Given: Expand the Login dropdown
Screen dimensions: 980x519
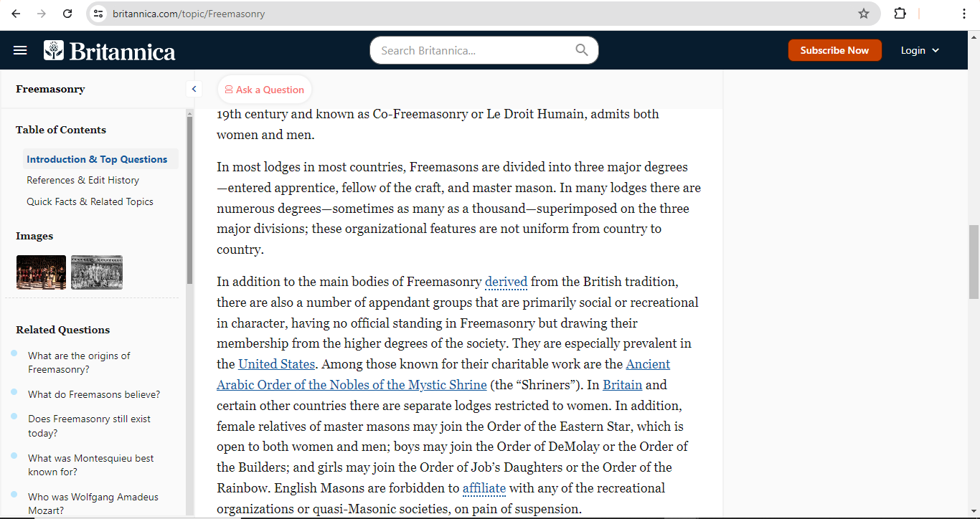Looking at the screenshot, I should click(920, 50).
